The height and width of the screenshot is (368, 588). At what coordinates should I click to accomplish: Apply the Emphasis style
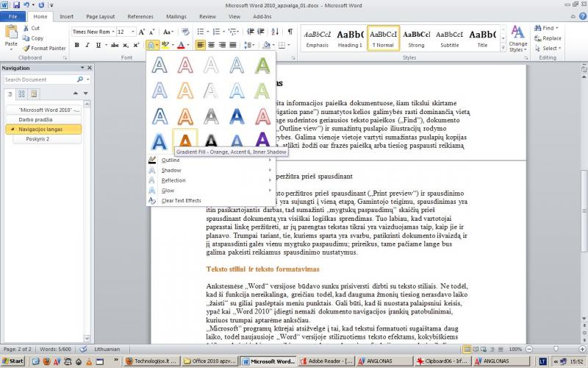[x=318, y=38]
